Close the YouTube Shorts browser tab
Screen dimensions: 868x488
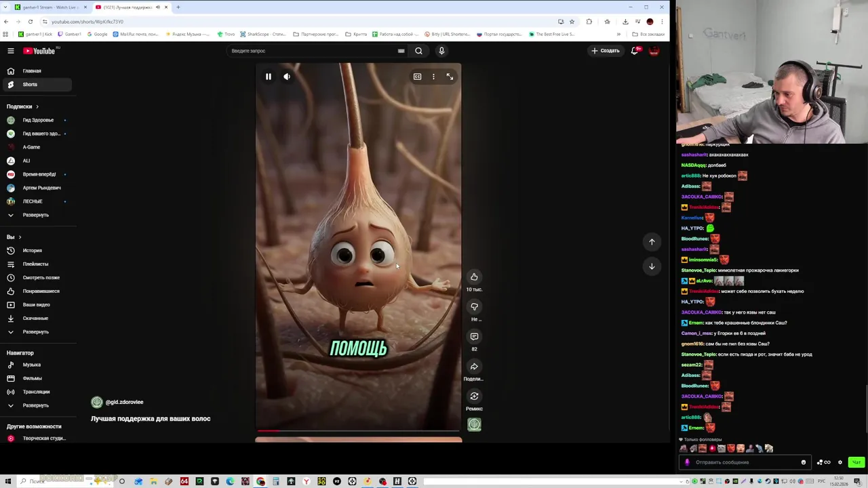pyautogui.click(x=166, y=7)
